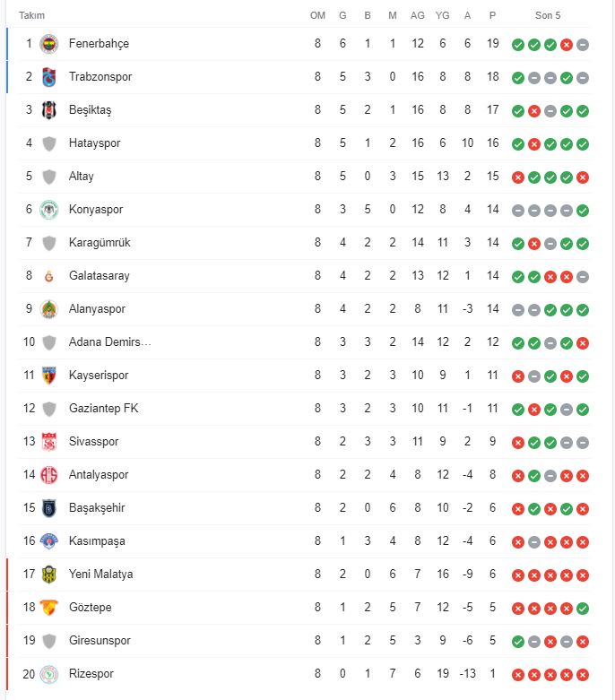615x700 pixels.
Task: Open the Hatayspor team link
Action: (94, 143)
